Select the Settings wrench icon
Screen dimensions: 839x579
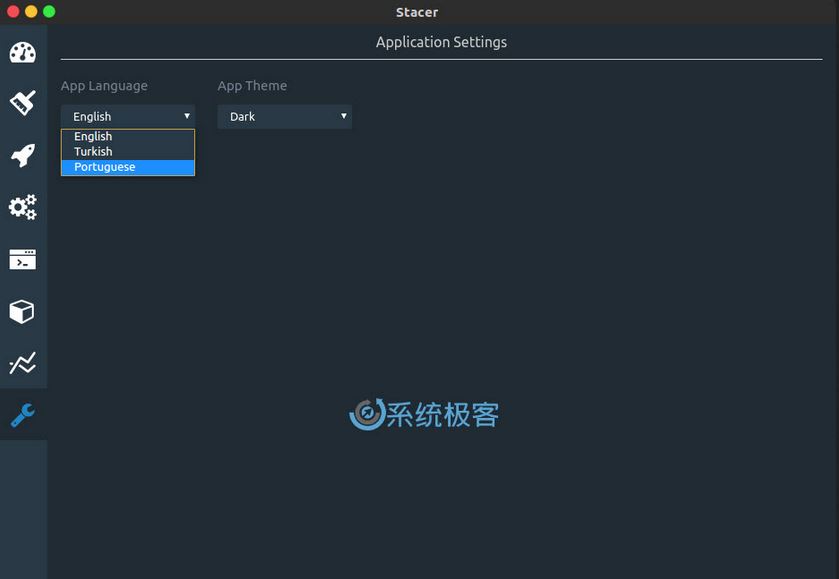point(22,415)
